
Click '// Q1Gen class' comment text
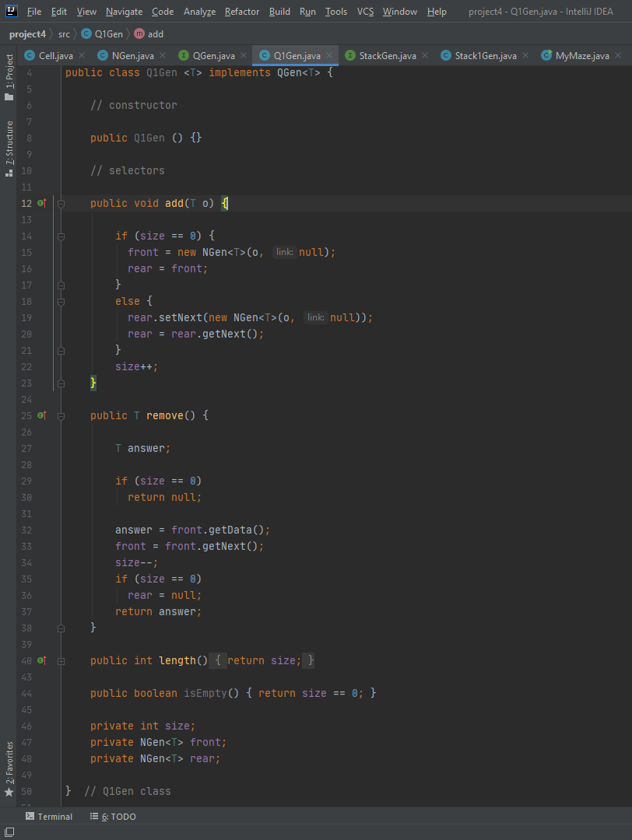coord(128,791)
